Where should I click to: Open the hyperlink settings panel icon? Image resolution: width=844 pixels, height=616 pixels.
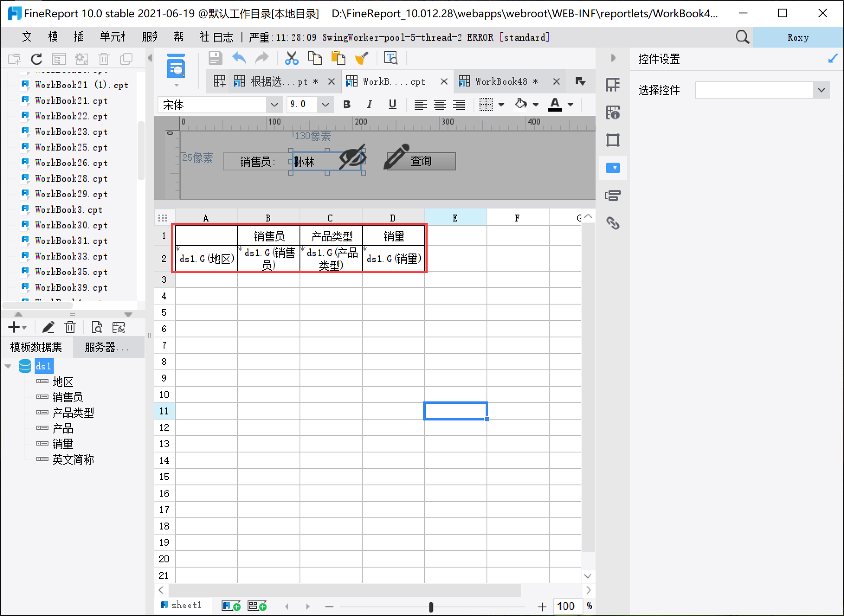(612, 223)
